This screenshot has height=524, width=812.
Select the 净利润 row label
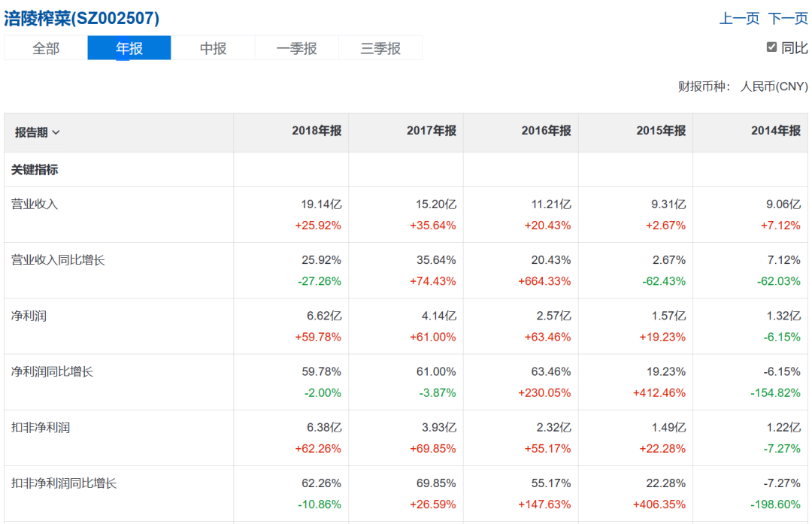point(29,316)
